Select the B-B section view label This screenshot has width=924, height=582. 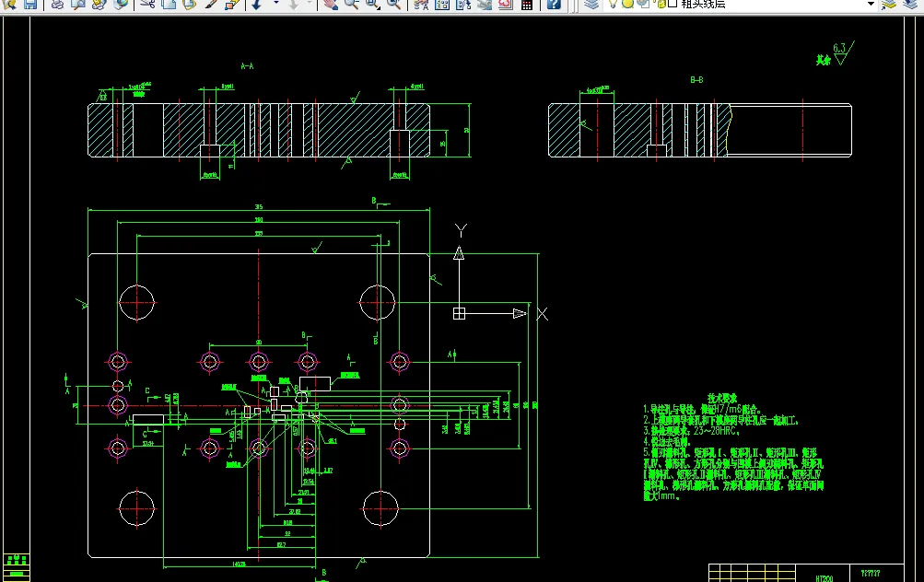click(697, 79)
